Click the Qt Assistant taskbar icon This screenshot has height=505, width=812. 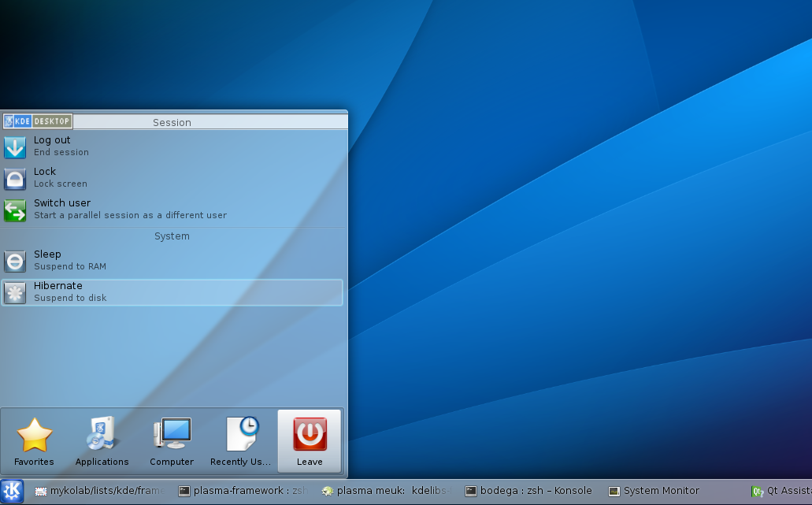758,492
